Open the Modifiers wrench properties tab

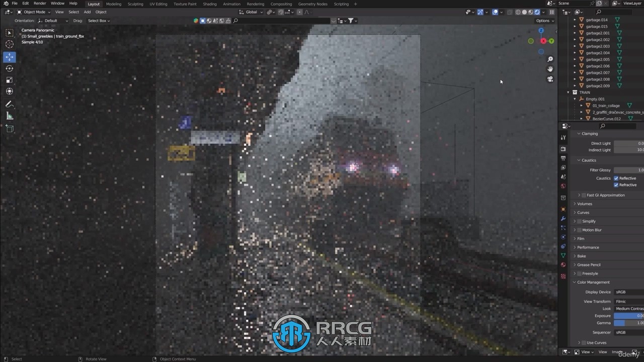click(563, 219)
